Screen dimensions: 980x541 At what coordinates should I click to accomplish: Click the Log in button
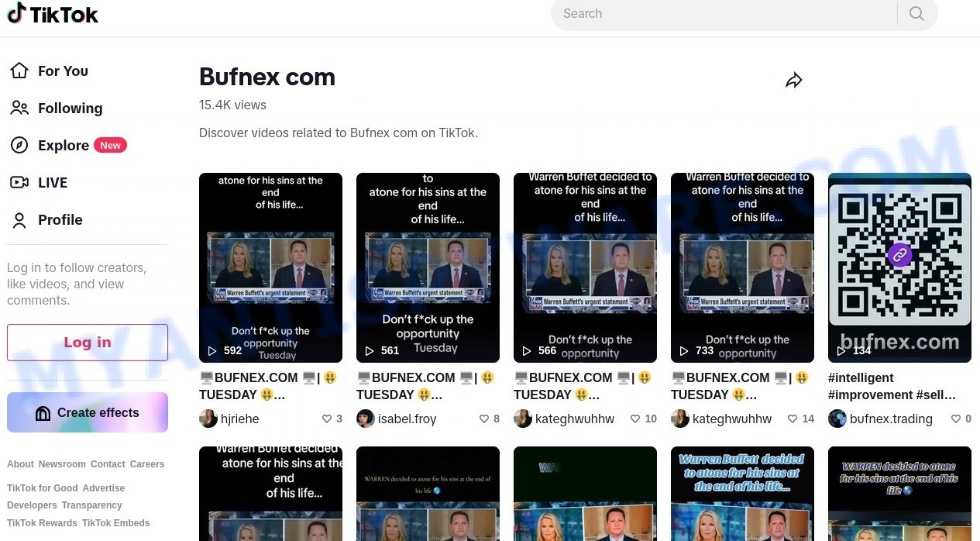coord(88,343)
